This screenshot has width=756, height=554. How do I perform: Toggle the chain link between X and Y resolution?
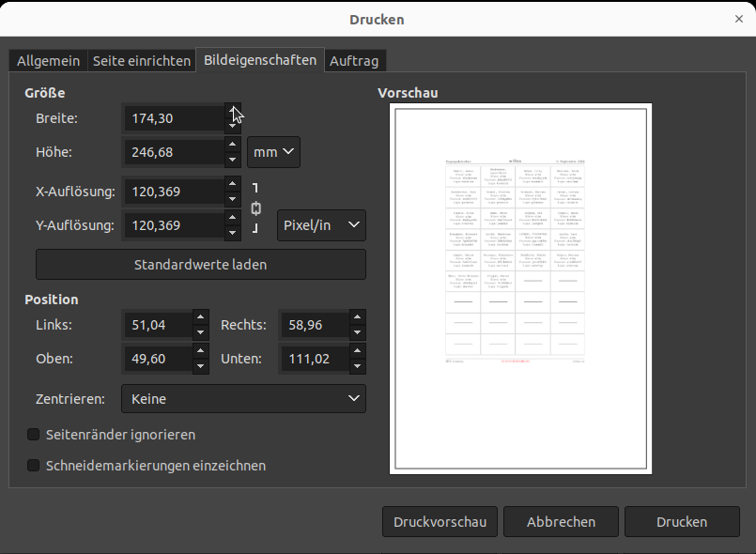[255, 208]
